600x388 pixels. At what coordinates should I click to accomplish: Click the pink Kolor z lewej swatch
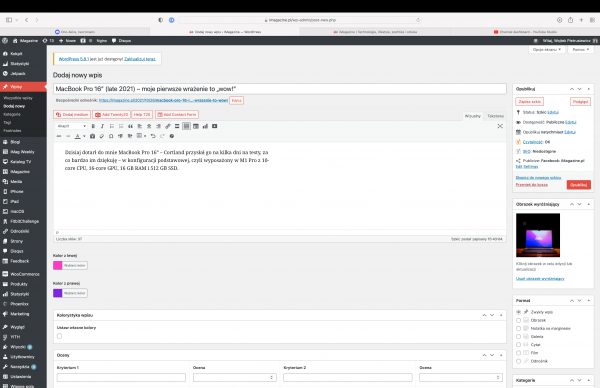tap(58, 266)
